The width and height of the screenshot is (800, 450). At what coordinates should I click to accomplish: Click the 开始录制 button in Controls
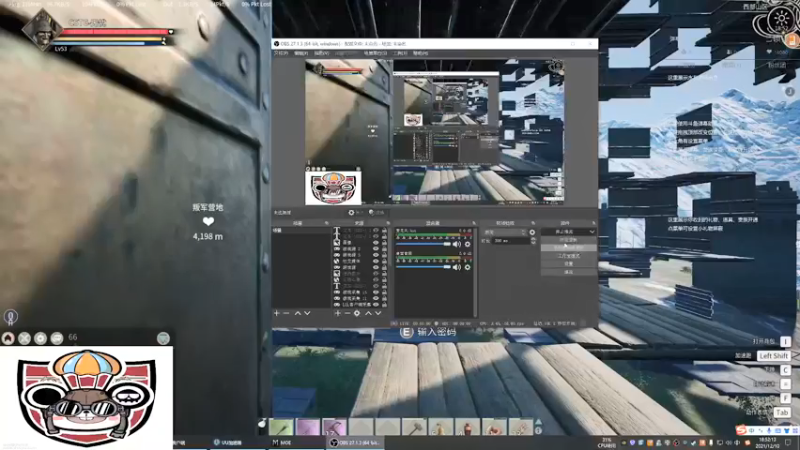(568, 239)
